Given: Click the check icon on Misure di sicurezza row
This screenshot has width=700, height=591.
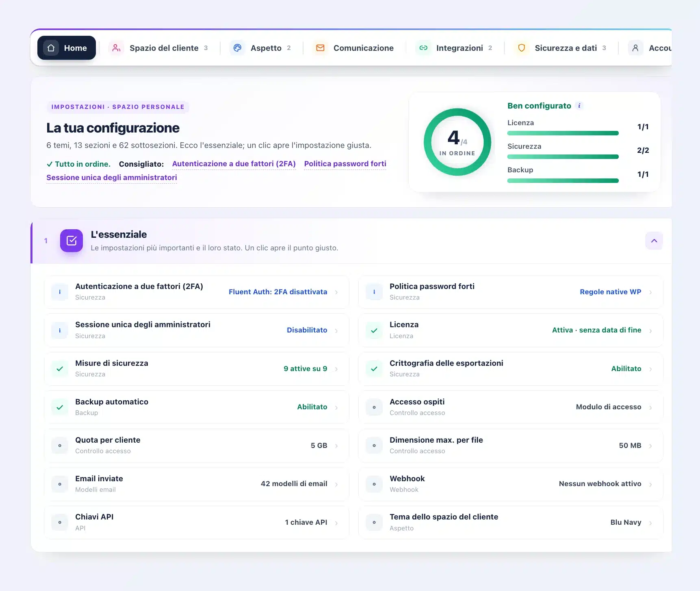Looking at the screenshot, I should point(60,369).
